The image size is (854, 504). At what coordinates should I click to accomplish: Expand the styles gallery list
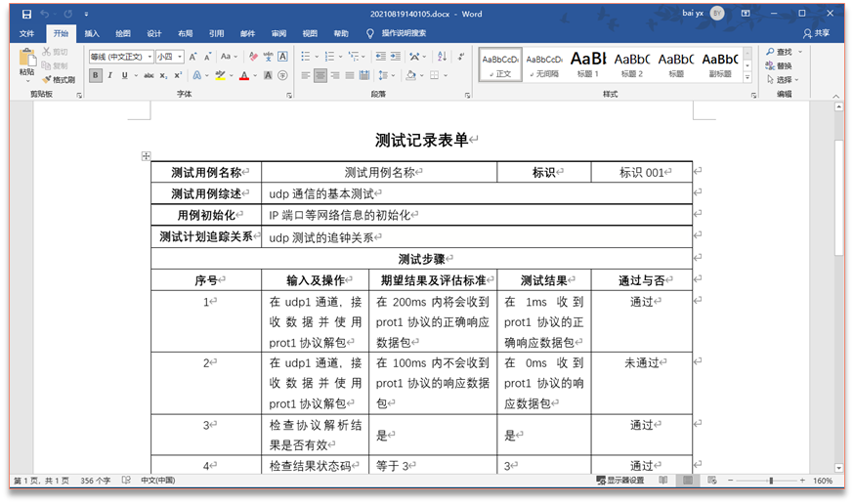pos(747,76)
